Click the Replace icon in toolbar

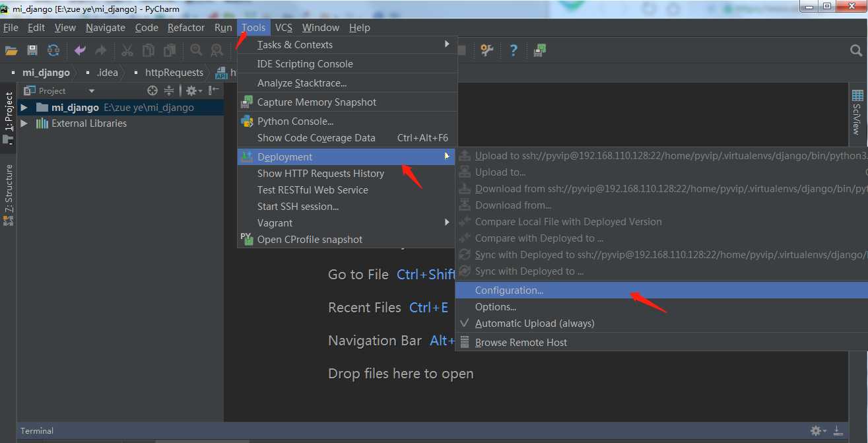coord(217,50)
